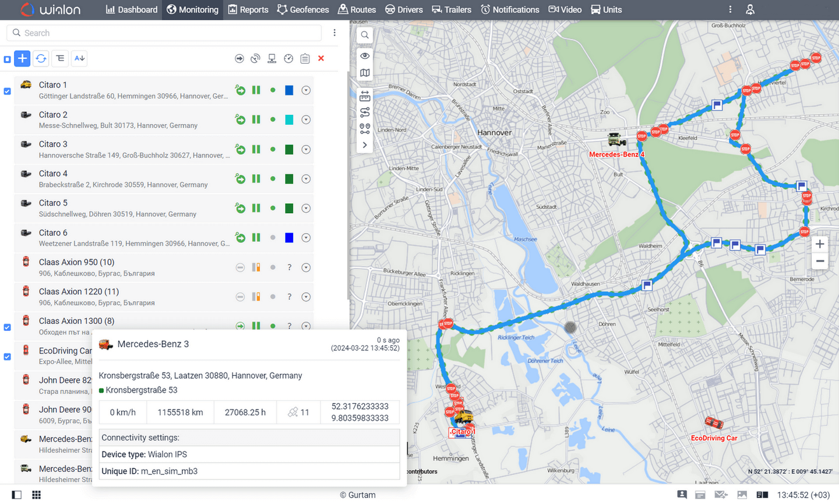Open the dropdown arrow next to Citaro 2
The image size is (839, 504).
point(306,119)
